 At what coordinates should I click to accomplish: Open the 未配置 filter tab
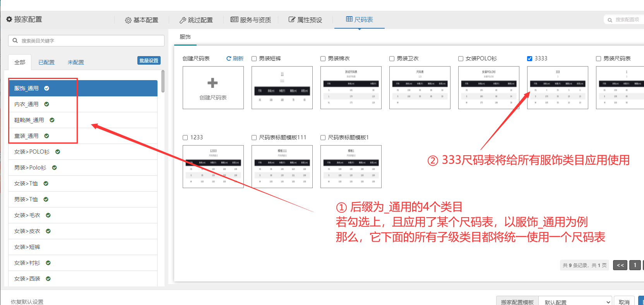click(75, 62)
